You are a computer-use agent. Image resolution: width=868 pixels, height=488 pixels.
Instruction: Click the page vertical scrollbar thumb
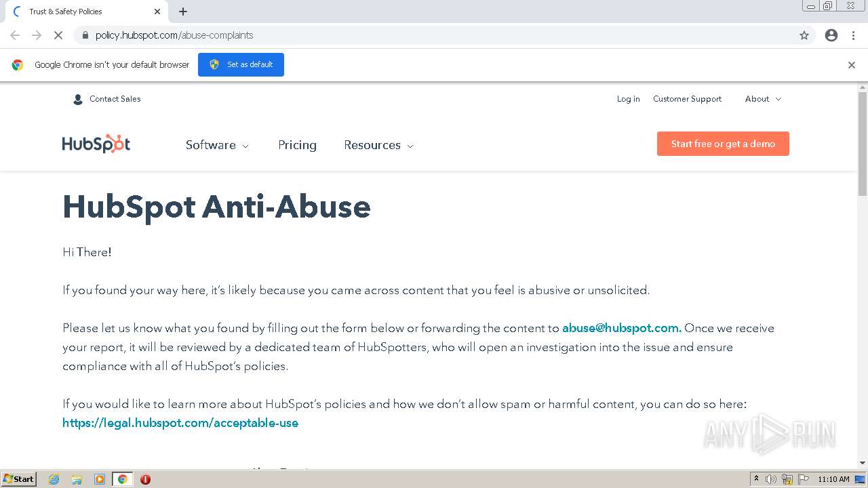point(863,142)
